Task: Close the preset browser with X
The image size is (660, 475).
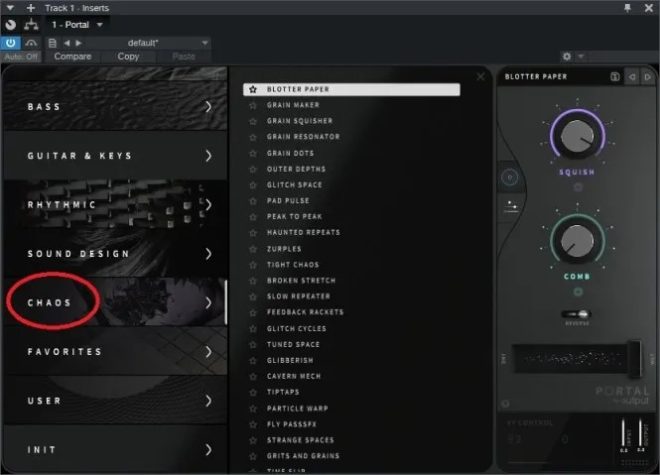Action: tap(480, 77)
